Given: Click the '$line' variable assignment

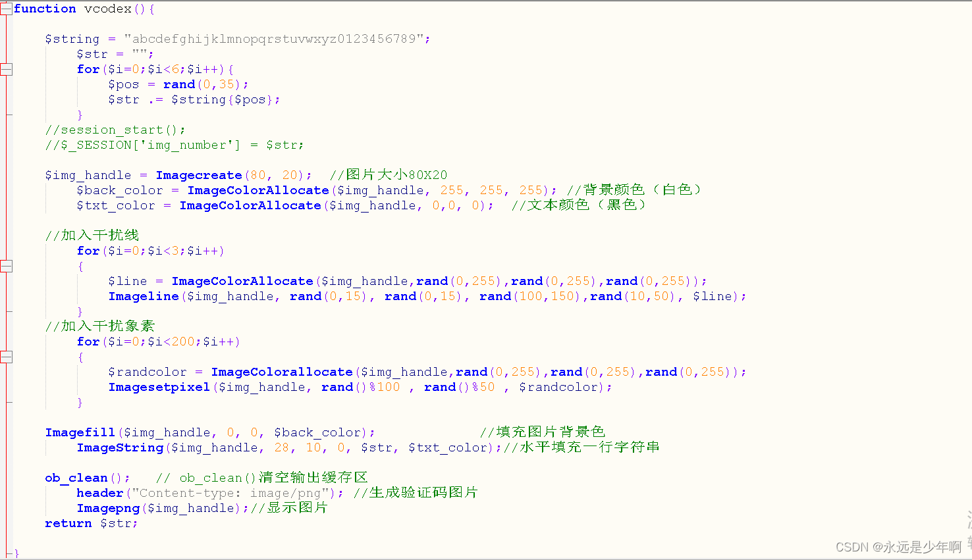Looking at the screenshot, I should tap(128, 281).
